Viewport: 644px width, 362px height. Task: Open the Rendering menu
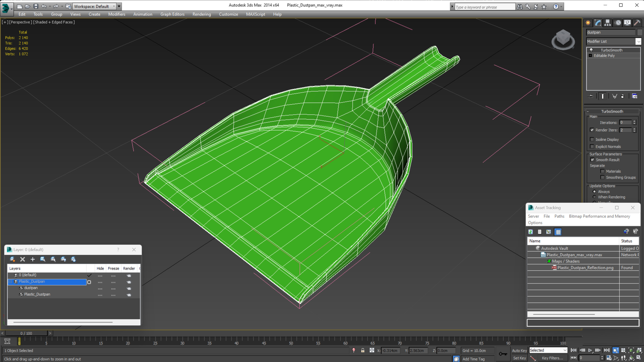202,14
